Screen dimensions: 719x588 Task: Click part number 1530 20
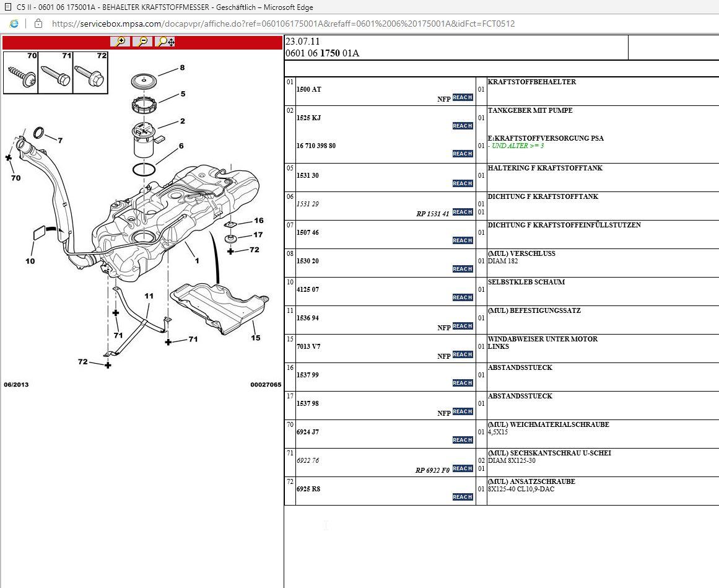click(x=308, y=261)
